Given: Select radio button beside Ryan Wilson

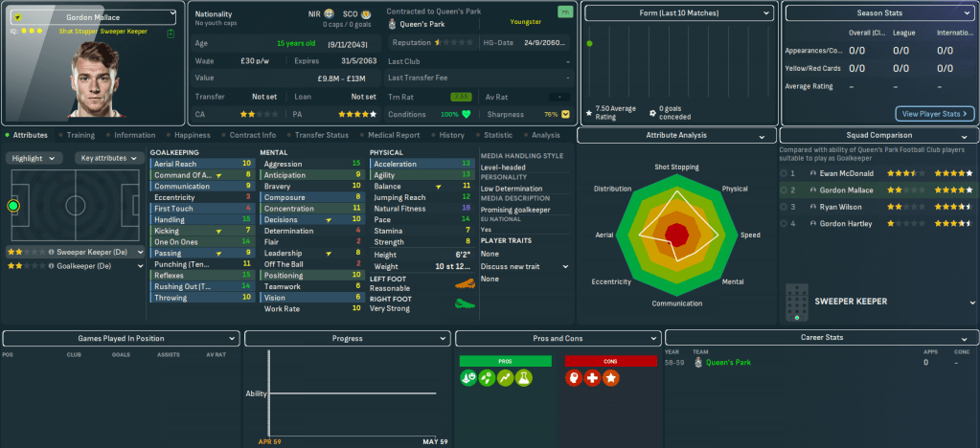Looking at the screenshot, I should 784,207.
